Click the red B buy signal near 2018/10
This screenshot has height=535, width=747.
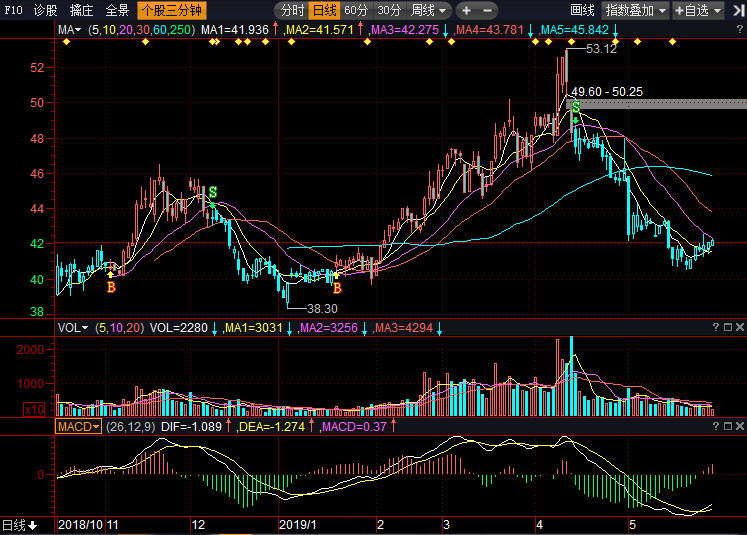[x=111, y=287]
